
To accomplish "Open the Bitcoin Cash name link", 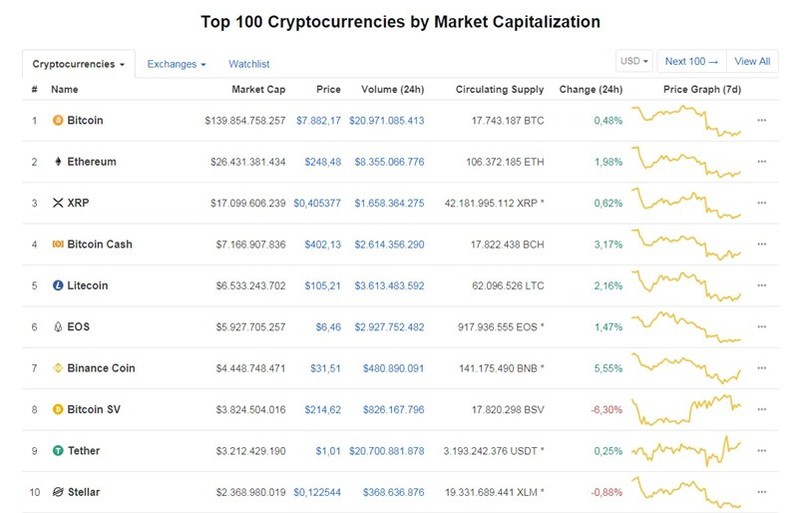I will click(100, 244).
